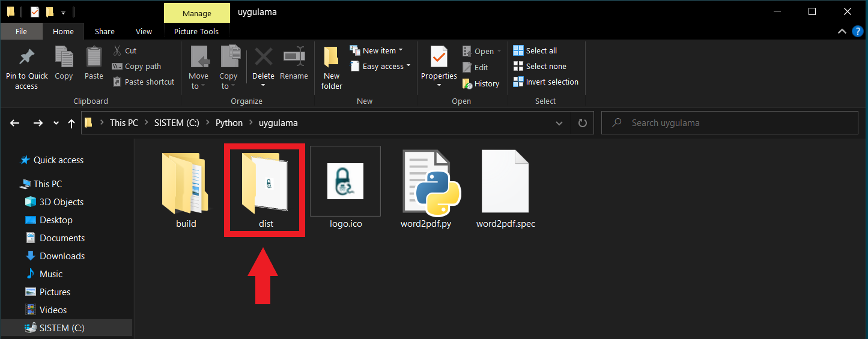Click the Pin to Quick access icon
Screen dimensions: 868x339
click(26, 58)
